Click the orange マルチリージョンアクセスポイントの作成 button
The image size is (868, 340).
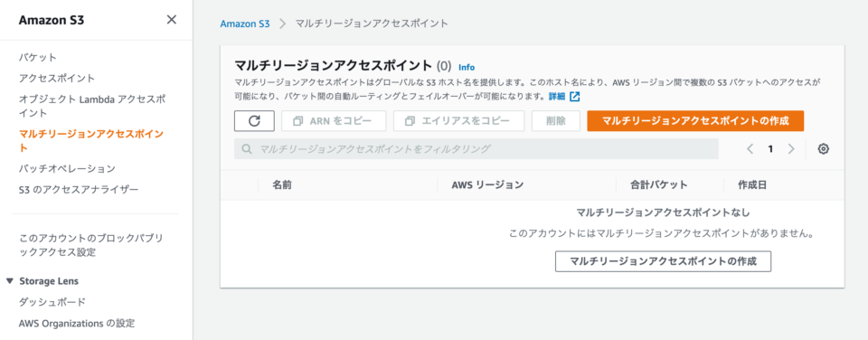tap(695, 120)
